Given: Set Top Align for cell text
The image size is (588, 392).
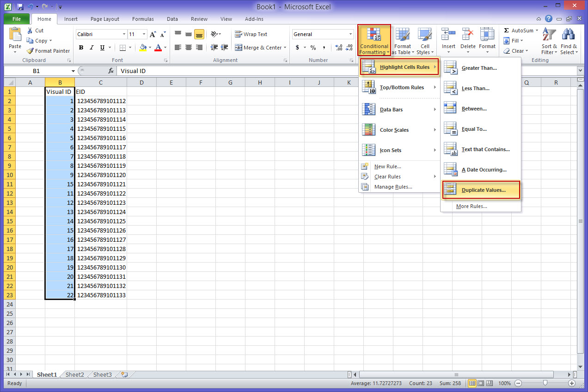Looking at the screenshot, I should click(x=178, y=34).
